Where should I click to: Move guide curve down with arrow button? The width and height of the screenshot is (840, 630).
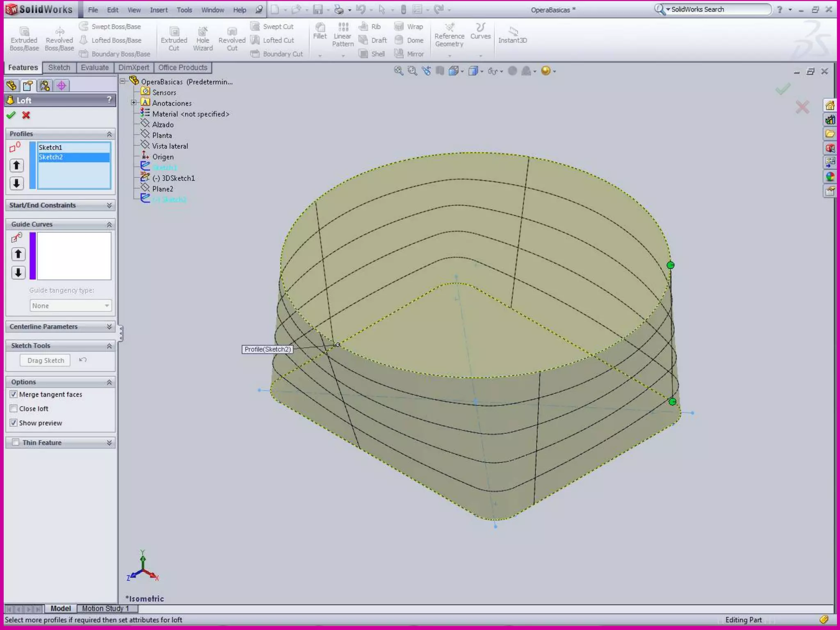(x=18, y=273)
